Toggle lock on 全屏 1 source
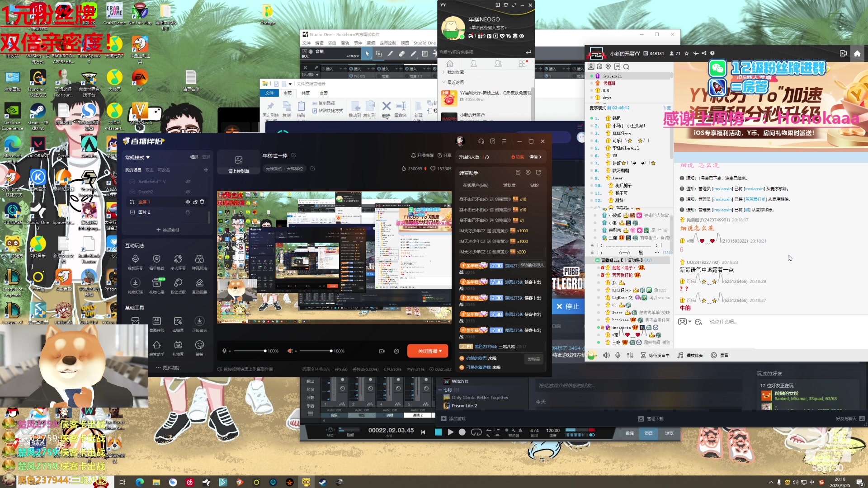 point(195,202)
